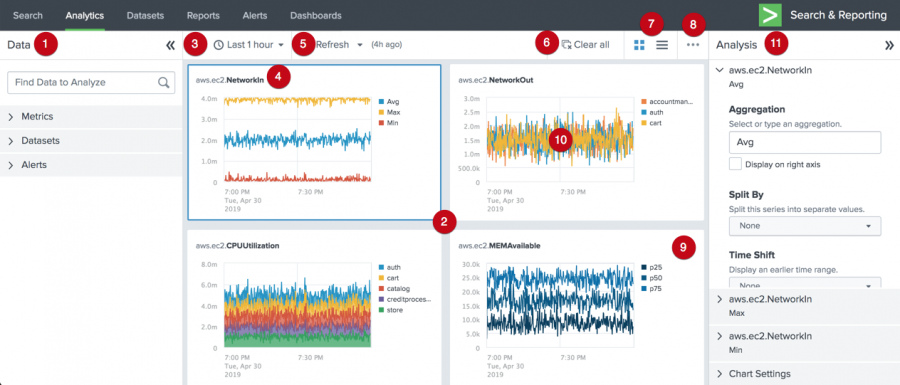Open the Reports tab

click(x=203, y=15)
